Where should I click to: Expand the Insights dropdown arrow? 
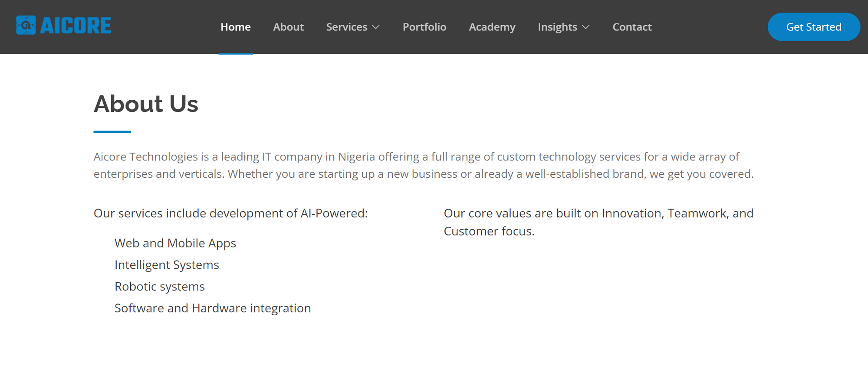tap(586, 27)
